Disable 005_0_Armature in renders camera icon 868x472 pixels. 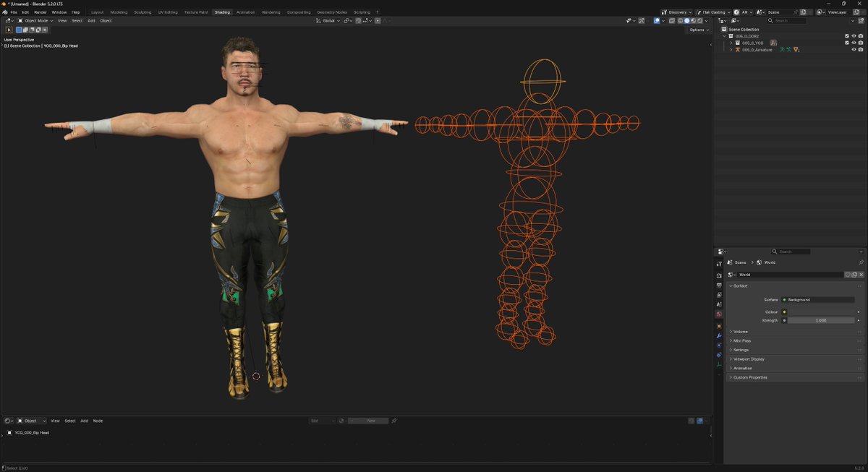(861, 50)
